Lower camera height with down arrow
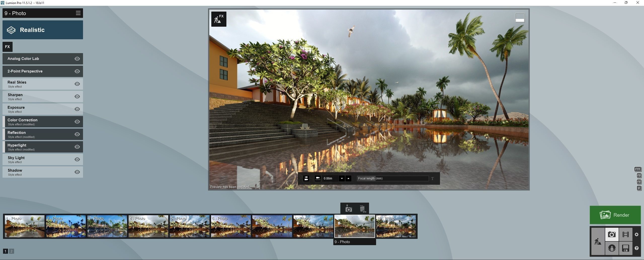The image size is (644, 260). [x=342, y=178]
